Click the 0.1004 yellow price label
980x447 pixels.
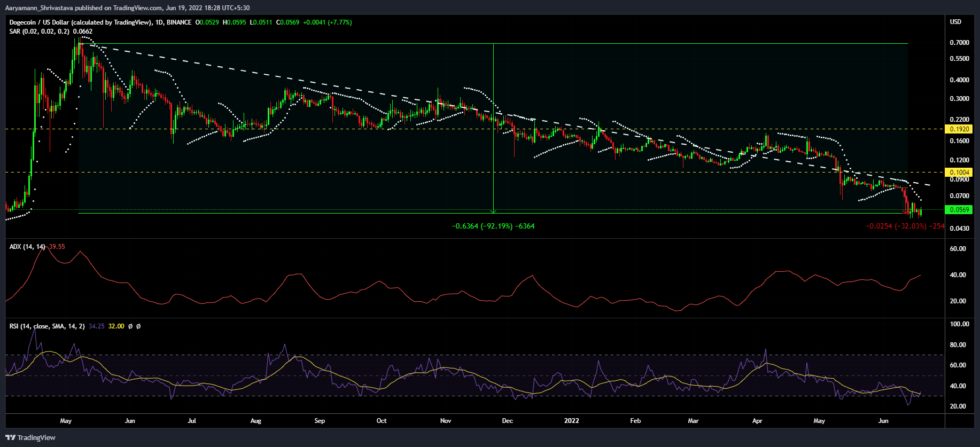pyautogui.click(x=959, y=172)
